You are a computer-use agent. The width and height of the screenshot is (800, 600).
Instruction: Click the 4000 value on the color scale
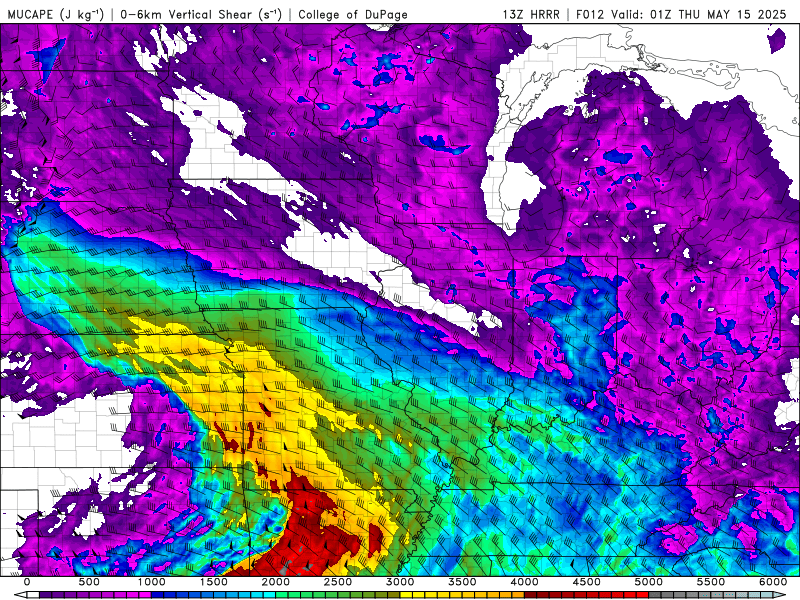pos(524,582)
